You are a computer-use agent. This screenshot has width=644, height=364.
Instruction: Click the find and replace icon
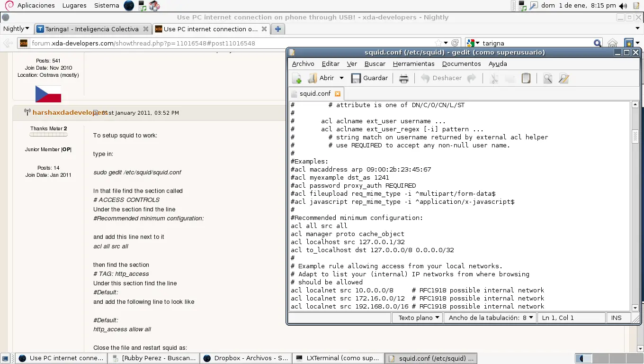[563, 78]
